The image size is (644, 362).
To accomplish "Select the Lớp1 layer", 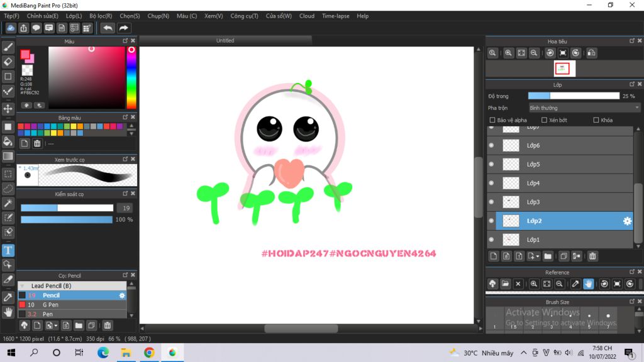I will click(x=564, y=239).
